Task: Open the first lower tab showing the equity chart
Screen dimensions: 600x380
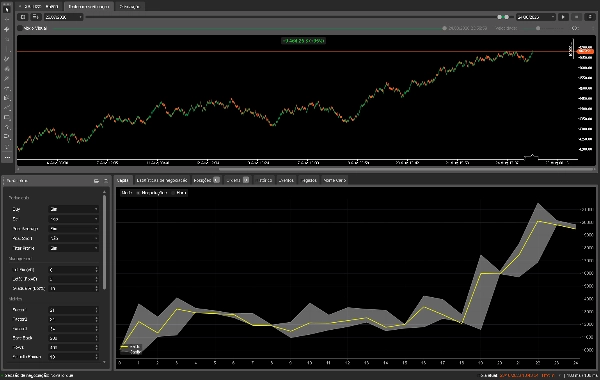Action: (123, 180)
